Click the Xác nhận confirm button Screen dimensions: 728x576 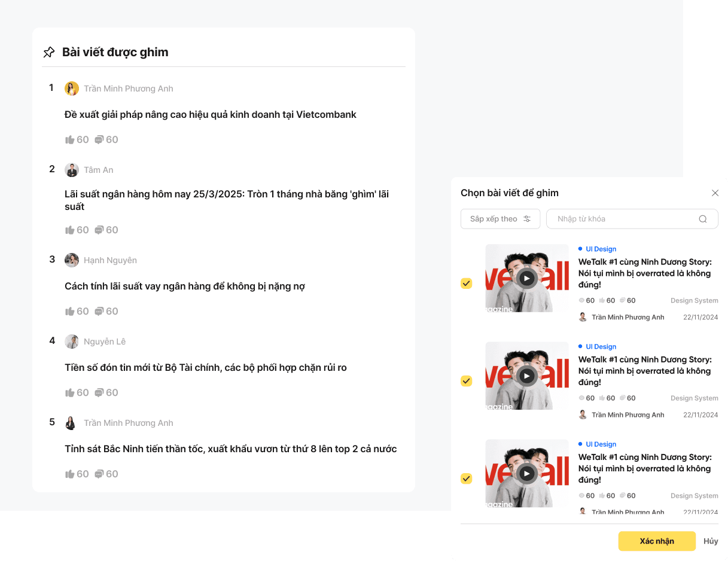(657, 541)
